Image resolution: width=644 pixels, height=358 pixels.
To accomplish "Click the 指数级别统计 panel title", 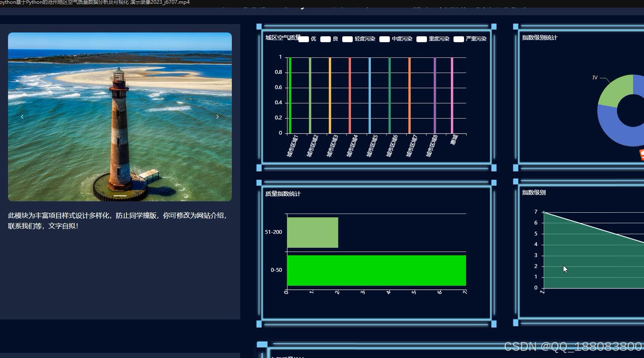I will tap(539, 37).
